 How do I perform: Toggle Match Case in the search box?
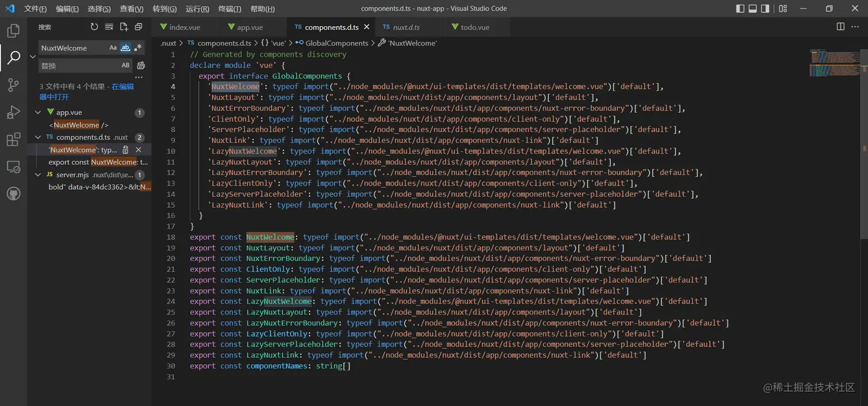(x=113, y=48)
